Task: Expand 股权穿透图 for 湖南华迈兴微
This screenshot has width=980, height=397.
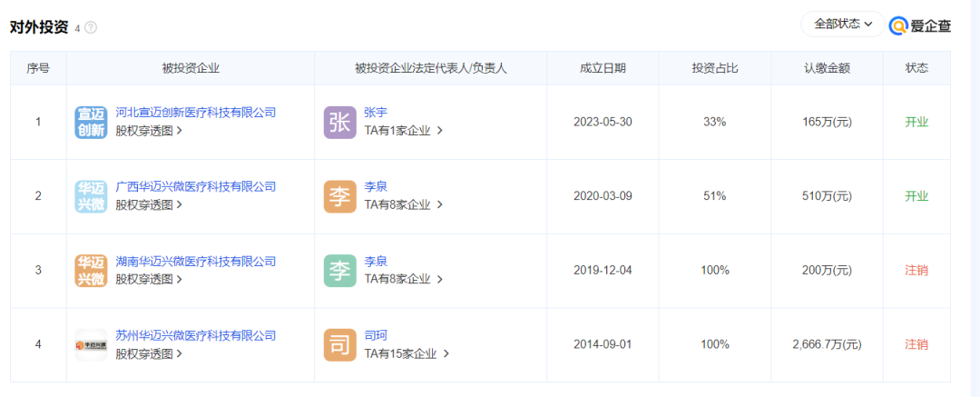Action: tap(149, 280)
